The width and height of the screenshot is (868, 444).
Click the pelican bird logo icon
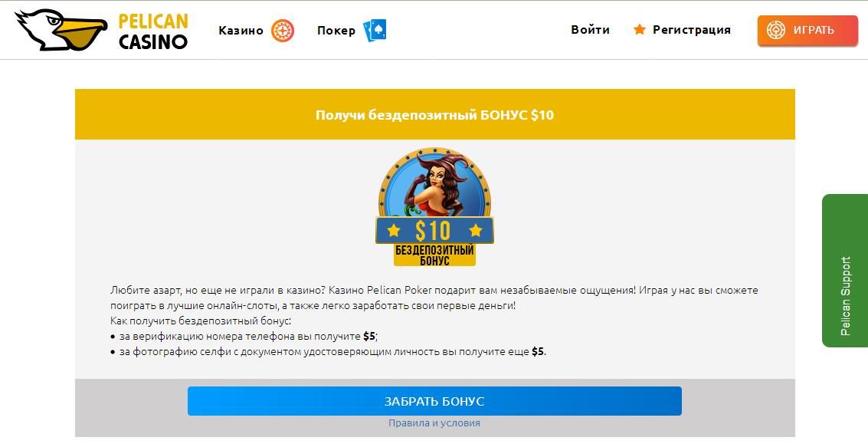pos(61,31)
